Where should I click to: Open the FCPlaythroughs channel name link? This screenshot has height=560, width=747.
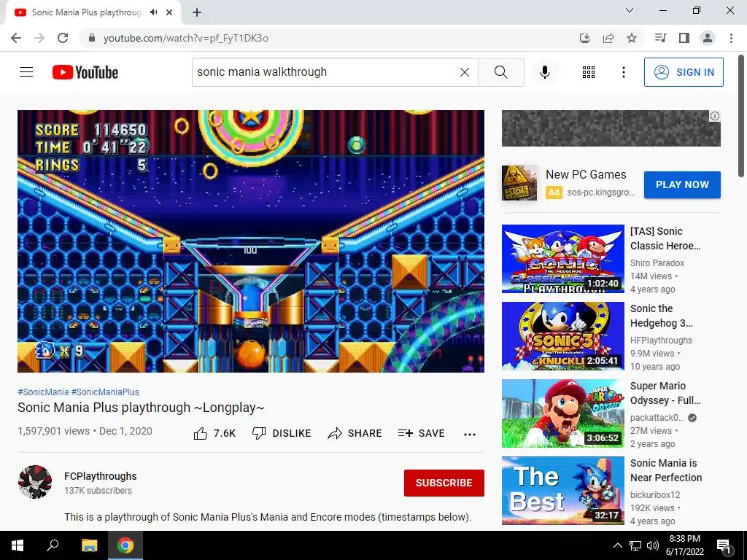[101, 476]
